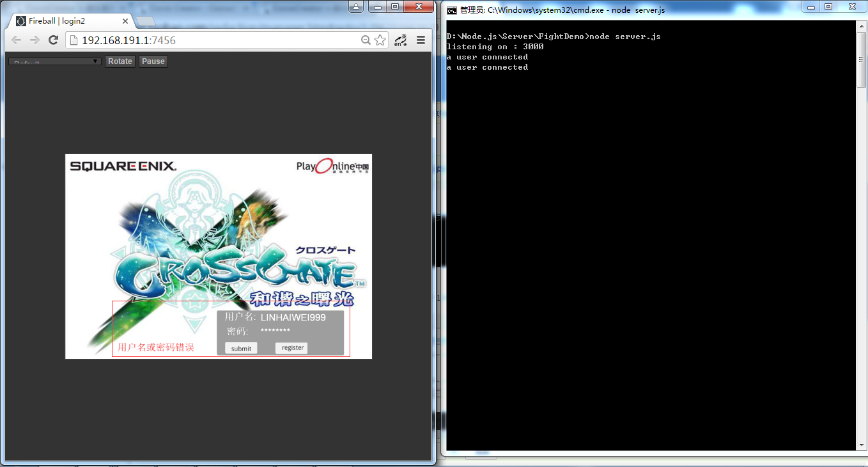Click the browser Forward arrow
The height and width of the screenshot is (467, 868).
tap(35, 40)
